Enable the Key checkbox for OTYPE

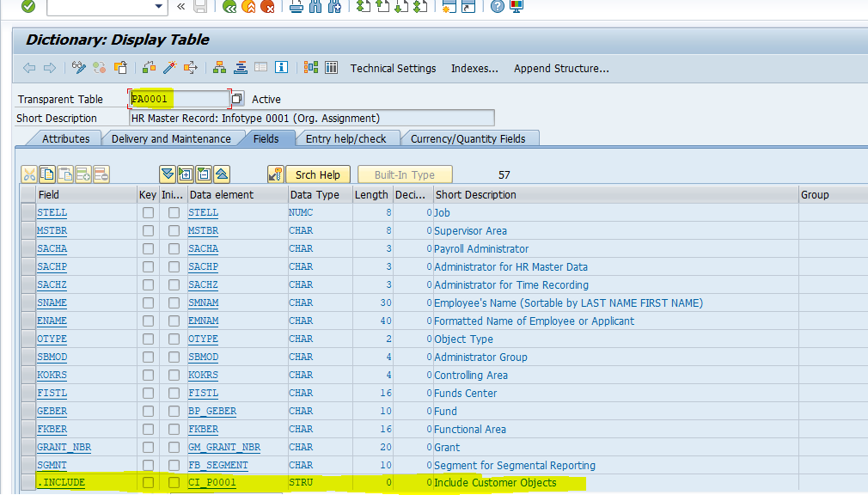point(147,339)
